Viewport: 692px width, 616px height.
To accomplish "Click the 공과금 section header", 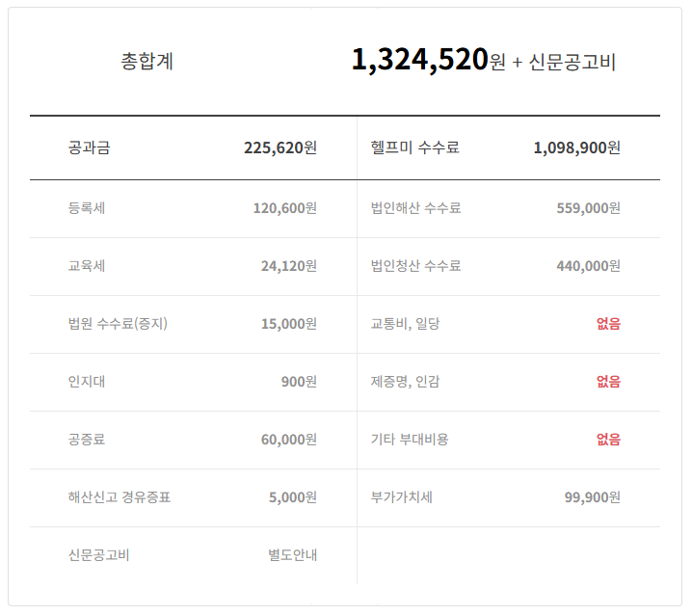I will tap(89, 147).
